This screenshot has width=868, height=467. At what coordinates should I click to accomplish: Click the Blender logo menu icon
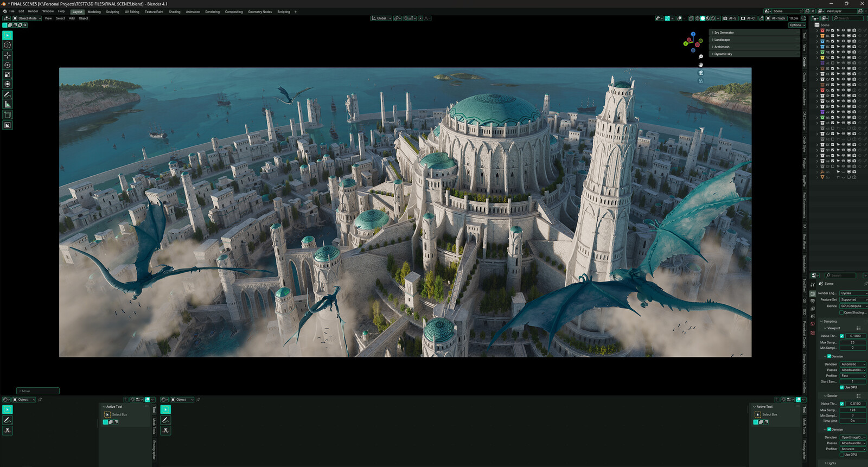click(5, 11)
